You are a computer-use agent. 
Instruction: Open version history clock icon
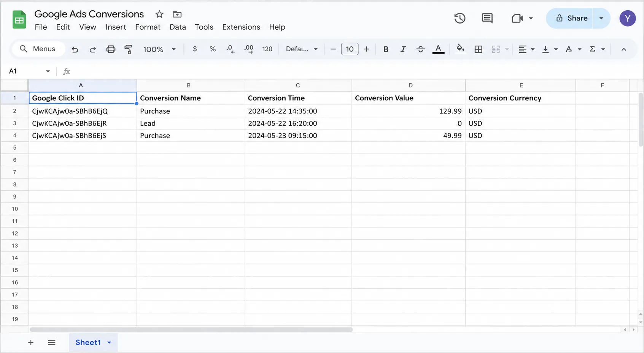(x=460, y=18)
